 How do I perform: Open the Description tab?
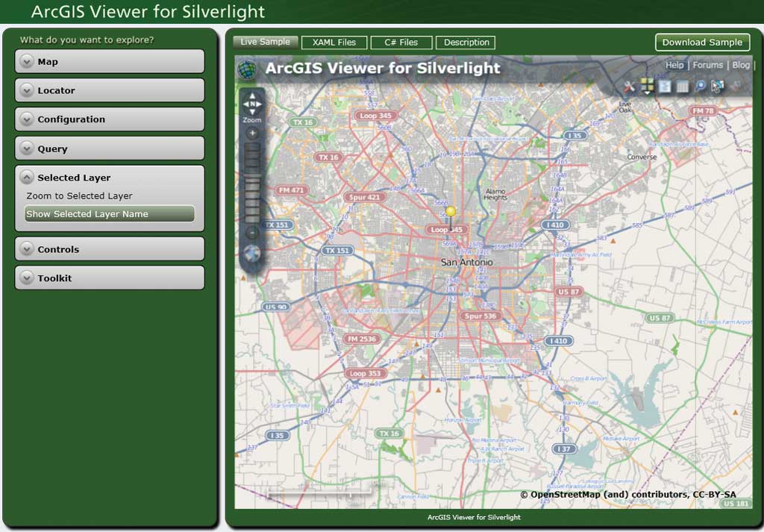[466, 43]
